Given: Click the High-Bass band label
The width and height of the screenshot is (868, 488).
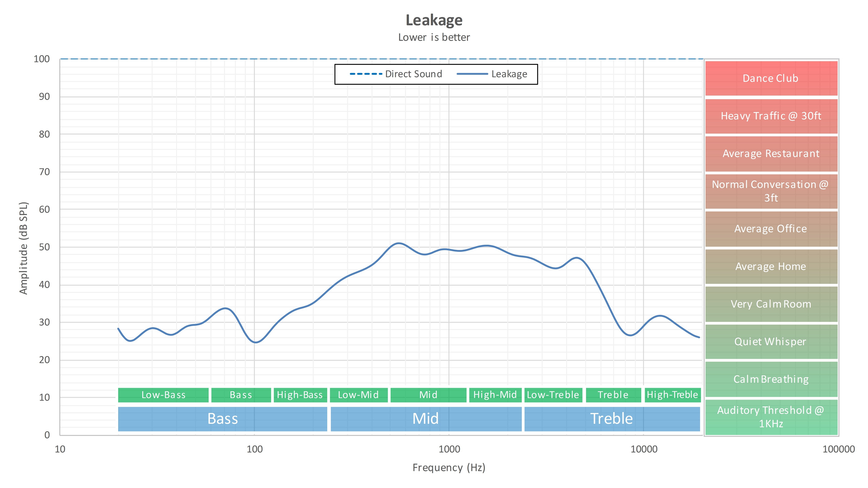Looking at the screenshot, I should click(300, 395).
